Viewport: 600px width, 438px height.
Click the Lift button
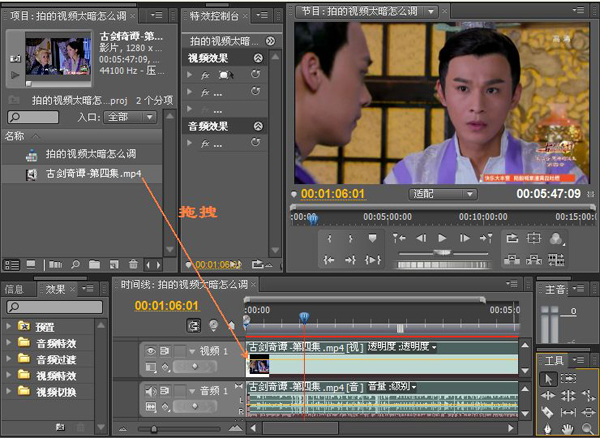[512, 260]
